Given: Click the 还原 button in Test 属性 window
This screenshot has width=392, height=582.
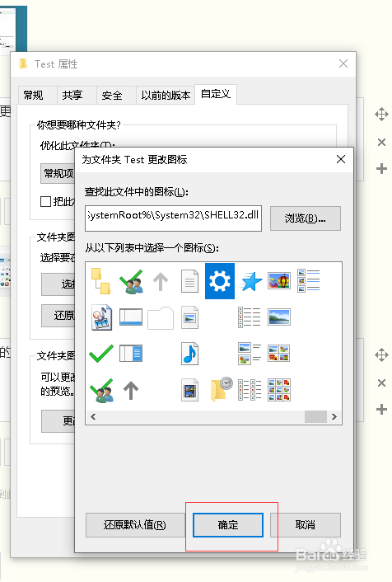Looking at the screenshot, I should (58, 316).
